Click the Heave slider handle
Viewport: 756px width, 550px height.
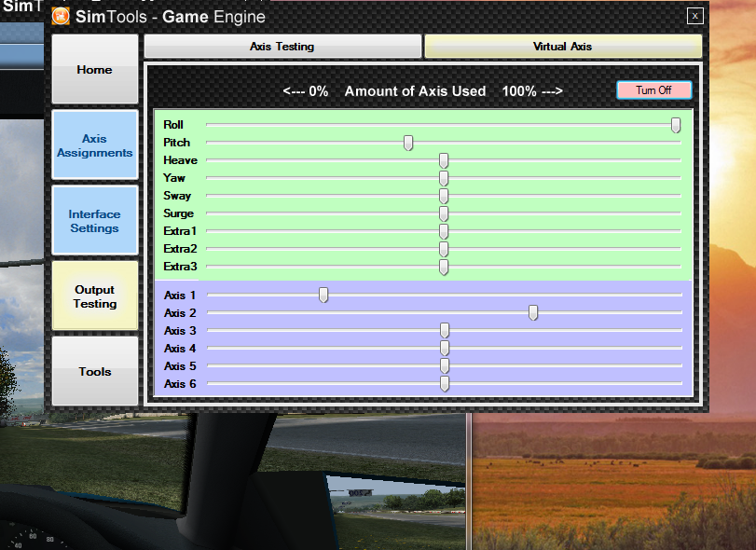(x=444, y=160)
